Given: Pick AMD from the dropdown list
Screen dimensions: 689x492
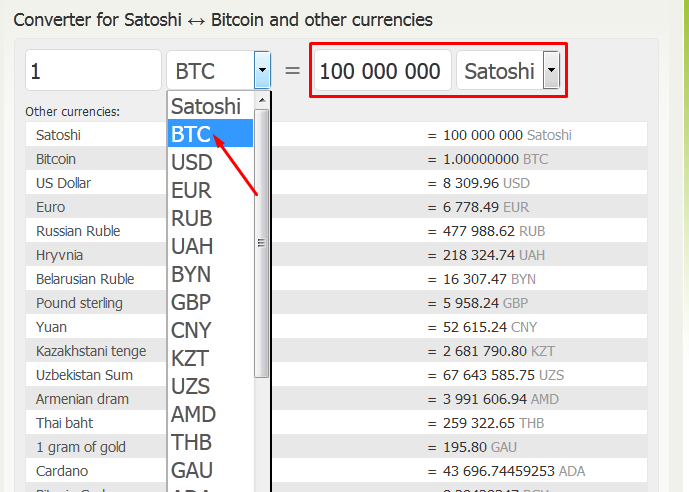Looking at the screenshot, I should coord(210,414).
